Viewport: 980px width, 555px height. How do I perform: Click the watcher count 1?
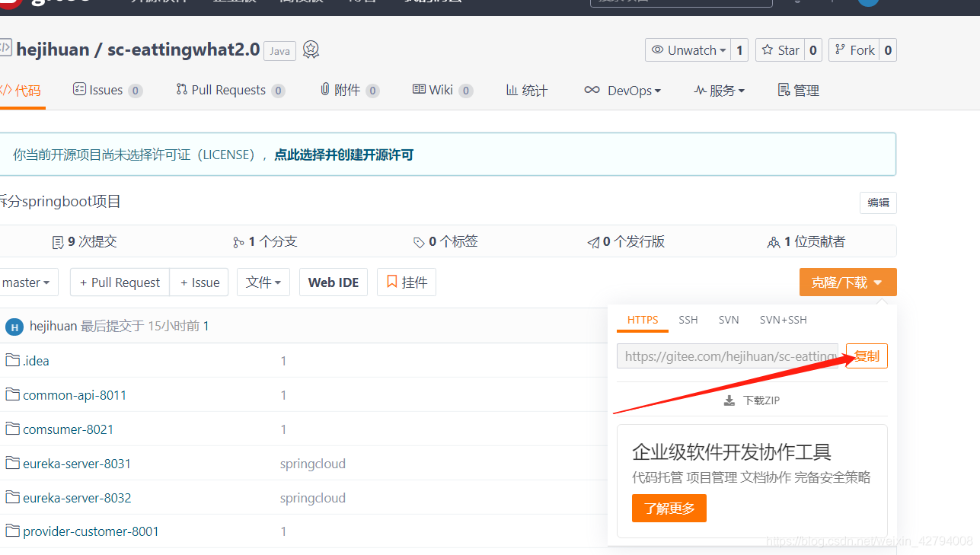coord(739,50)
